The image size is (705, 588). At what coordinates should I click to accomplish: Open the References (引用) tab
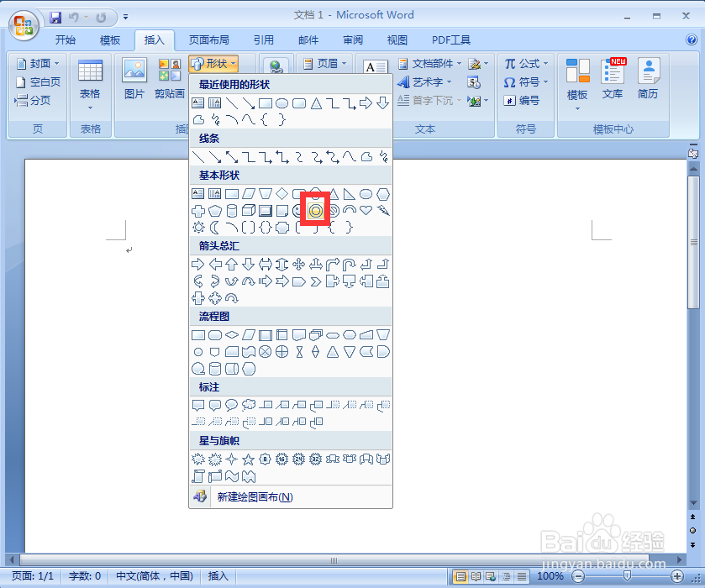pyautogui.click(x=264, y=40)
